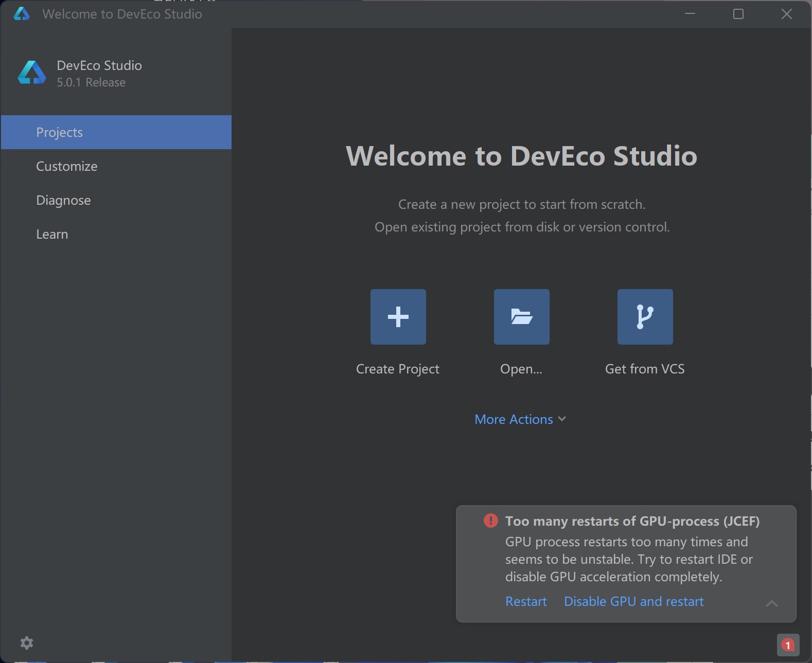Click the Welcome to DevEco Studio heading
The image size is (812, 663).
click(522, 156)
